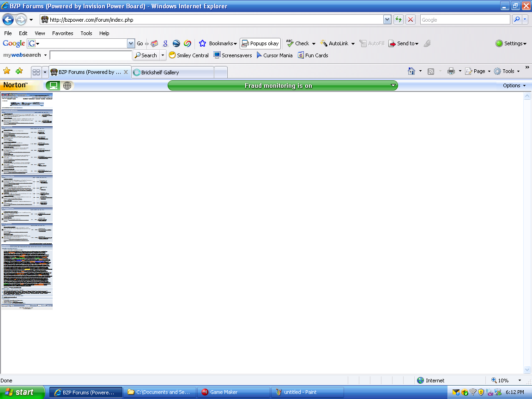Switch to the Brickshelf Gallery tab
Viewport: 532px width, 399px height.
tap(173, 72)
